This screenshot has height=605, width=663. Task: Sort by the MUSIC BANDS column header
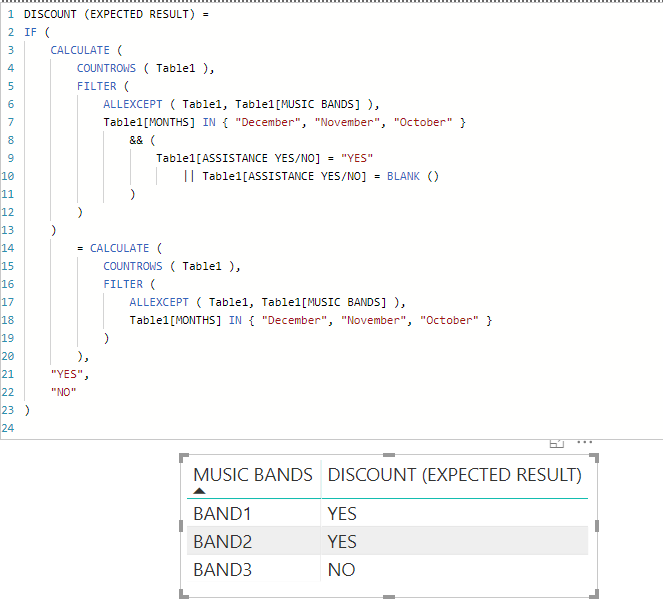click(x=253, y=475)
